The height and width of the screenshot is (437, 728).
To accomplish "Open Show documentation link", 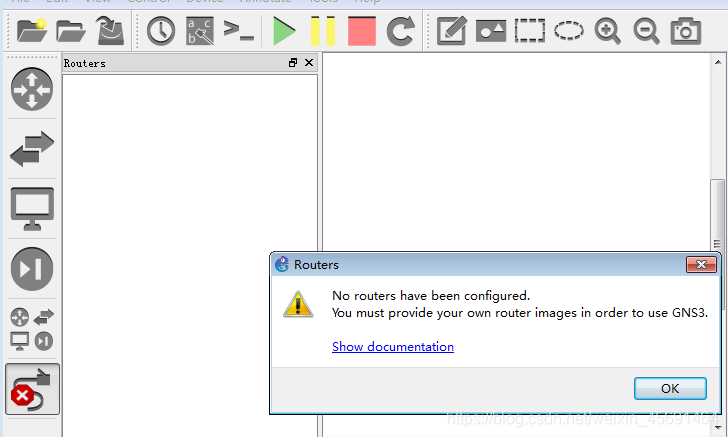I will point(393,347).
